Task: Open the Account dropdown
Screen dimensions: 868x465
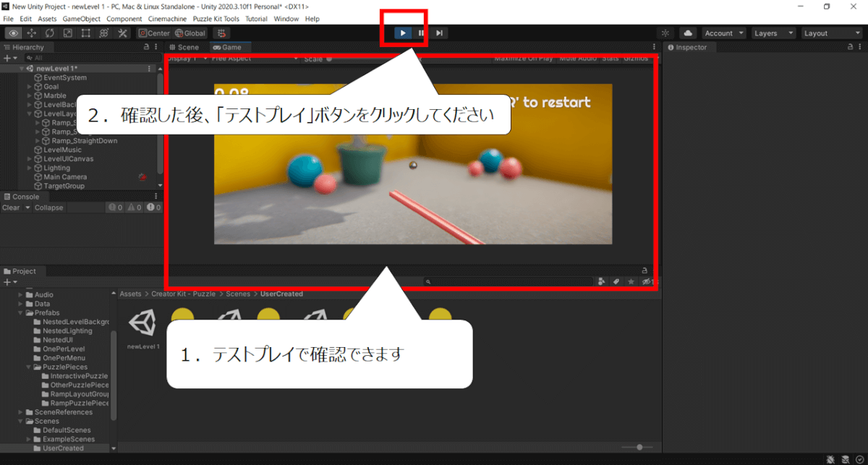Action: point(723,33)
